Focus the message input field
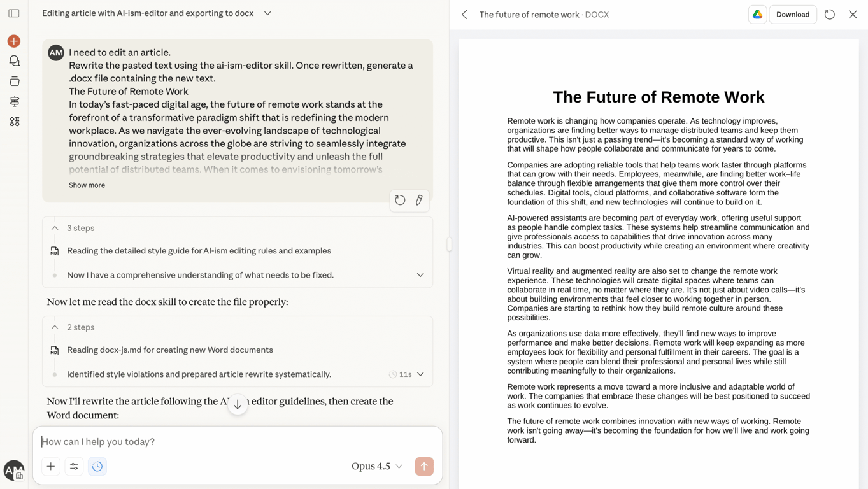 point(191,441)
